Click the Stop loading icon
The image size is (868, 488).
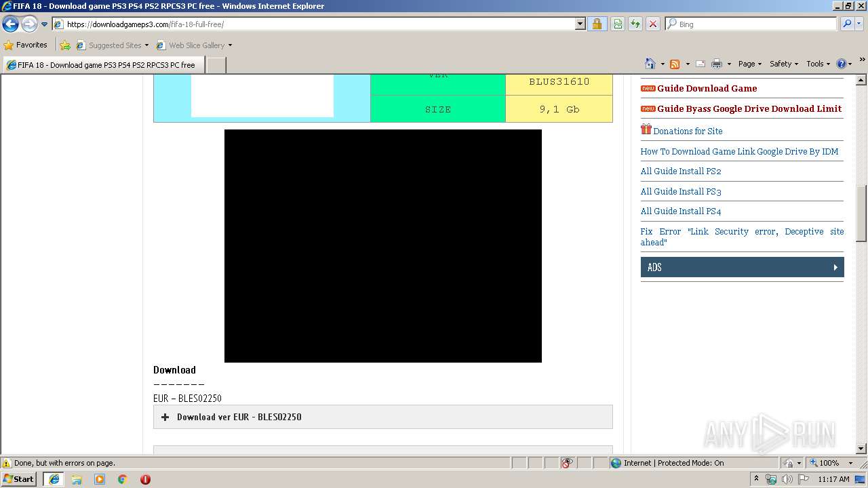click(x=653, y=24)
